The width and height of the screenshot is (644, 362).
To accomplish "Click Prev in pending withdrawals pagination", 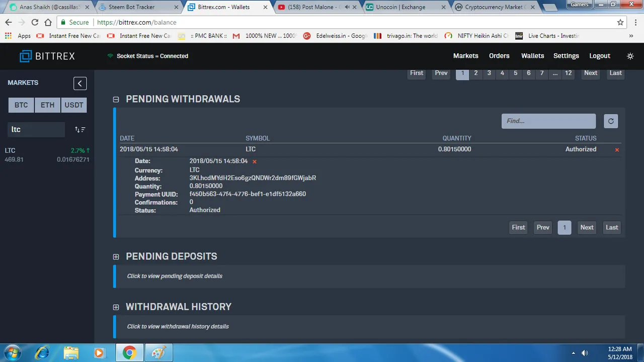I will pos(543,228).
